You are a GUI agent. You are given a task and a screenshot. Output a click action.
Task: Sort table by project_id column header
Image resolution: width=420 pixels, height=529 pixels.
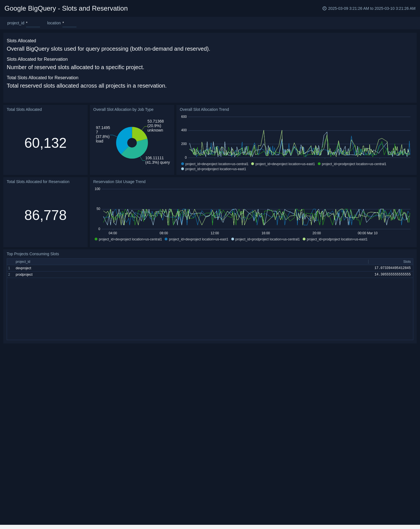23,262
